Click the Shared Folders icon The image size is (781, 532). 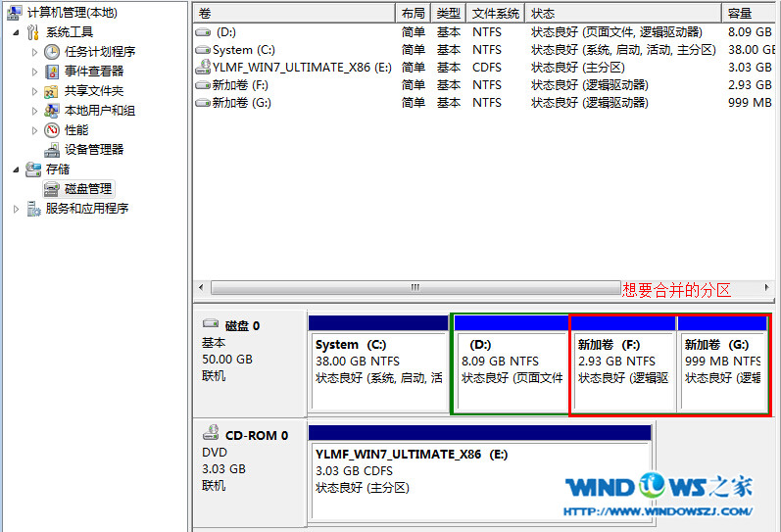(x=52, y=91)
